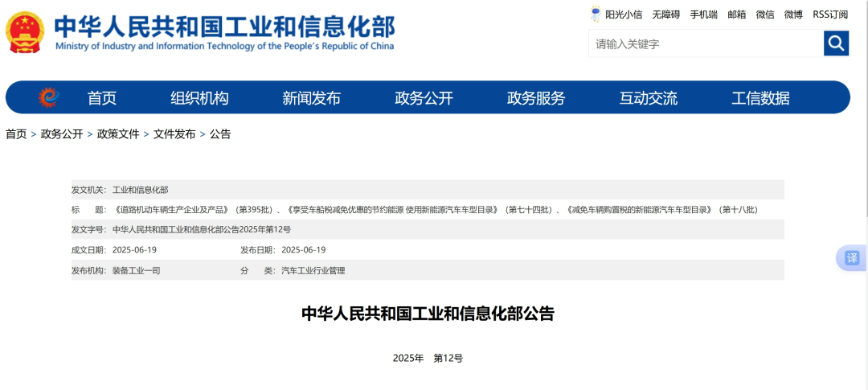Click the national emblem logo
The height and width of the screenshot is (390, 868).
(25, 32)
